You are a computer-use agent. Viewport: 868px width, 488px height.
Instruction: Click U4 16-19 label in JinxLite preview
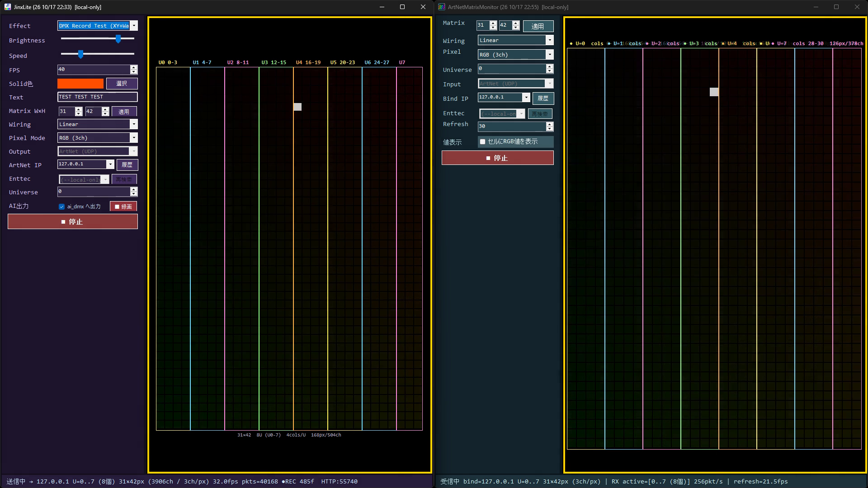(308, 62)
